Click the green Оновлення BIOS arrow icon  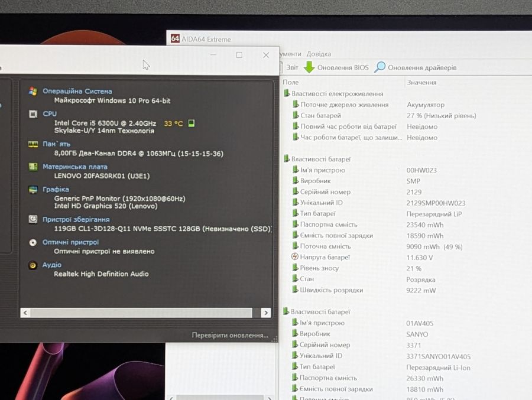(x=309, y=67)
